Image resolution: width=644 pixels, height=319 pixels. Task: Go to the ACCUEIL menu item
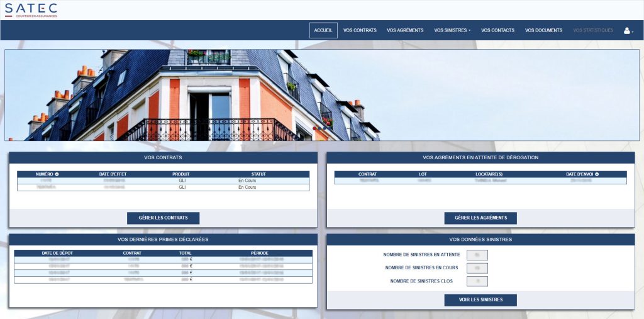click(323, 30)
